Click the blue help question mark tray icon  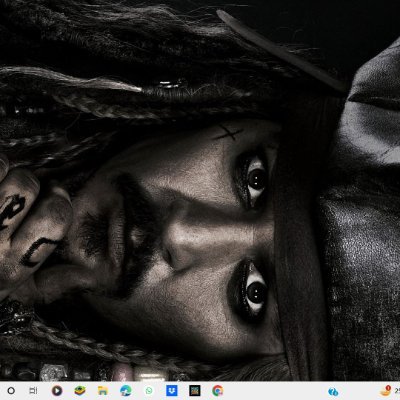333,391
